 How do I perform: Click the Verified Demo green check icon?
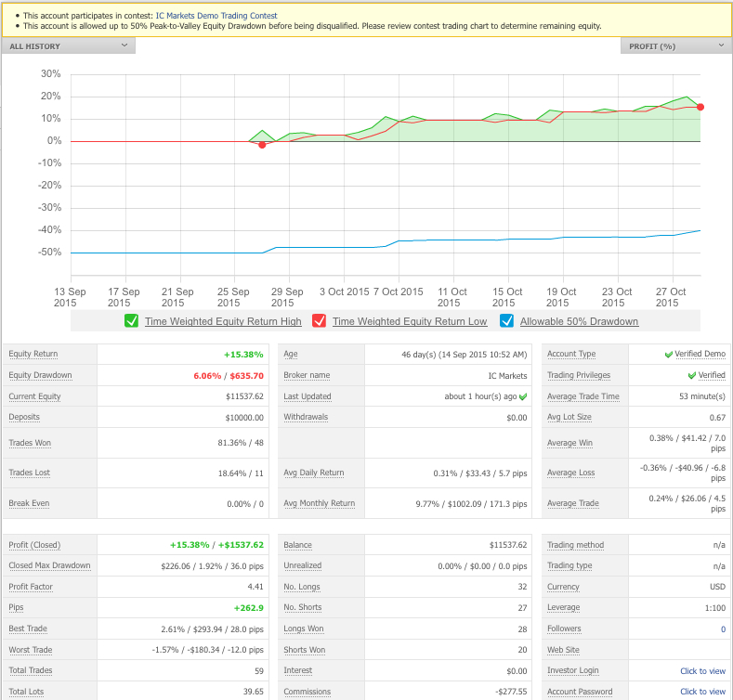tap(669, 355)
